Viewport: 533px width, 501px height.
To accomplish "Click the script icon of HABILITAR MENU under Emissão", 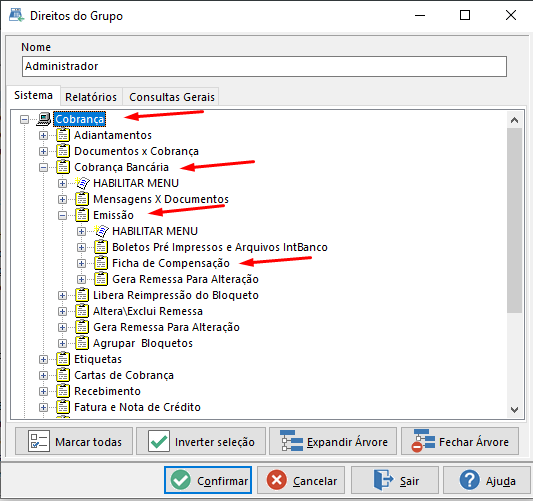I will click(x=101, y=231).
